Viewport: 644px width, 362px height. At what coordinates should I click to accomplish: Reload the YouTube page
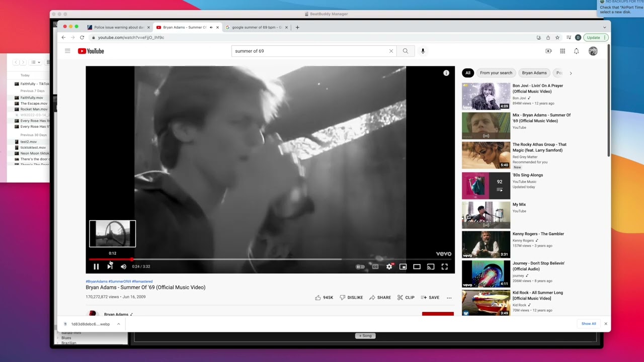(83, 37)
